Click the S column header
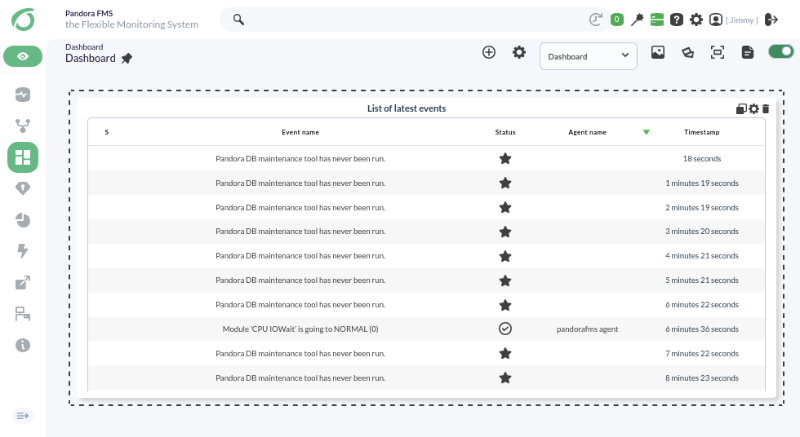The image size is (800, 437). [107, 132]
